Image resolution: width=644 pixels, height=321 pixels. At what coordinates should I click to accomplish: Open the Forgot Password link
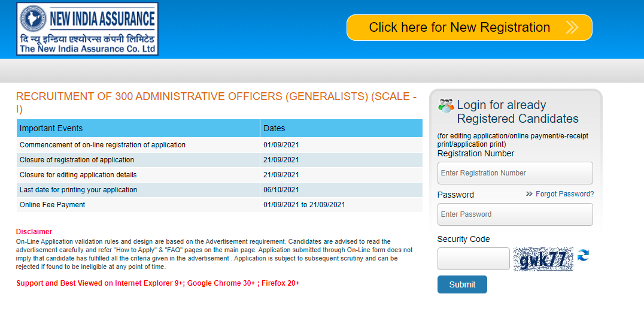pyautogui.click(x=565, y=194)
